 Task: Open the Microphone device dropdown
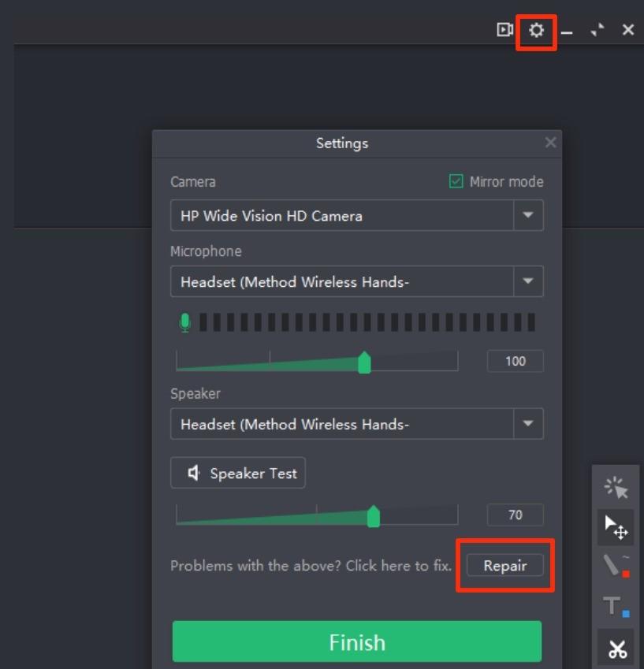point(528,281)
